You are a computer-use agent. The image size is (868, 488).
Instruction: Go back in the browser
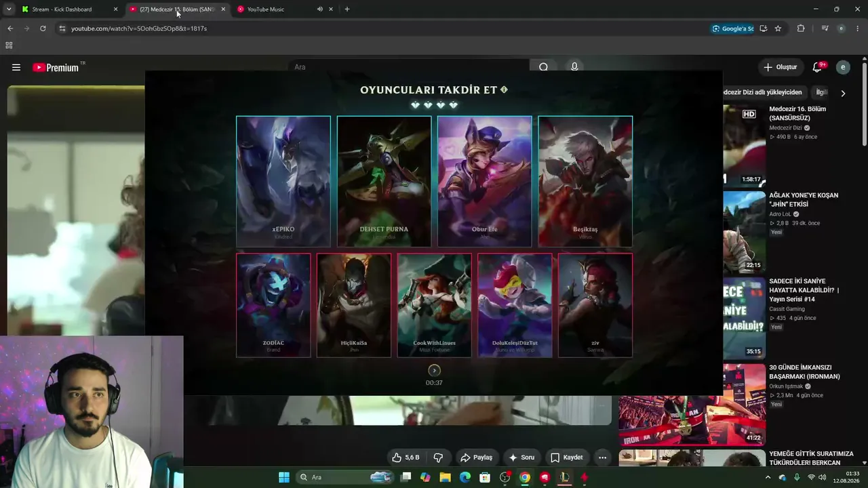(10, 28)
